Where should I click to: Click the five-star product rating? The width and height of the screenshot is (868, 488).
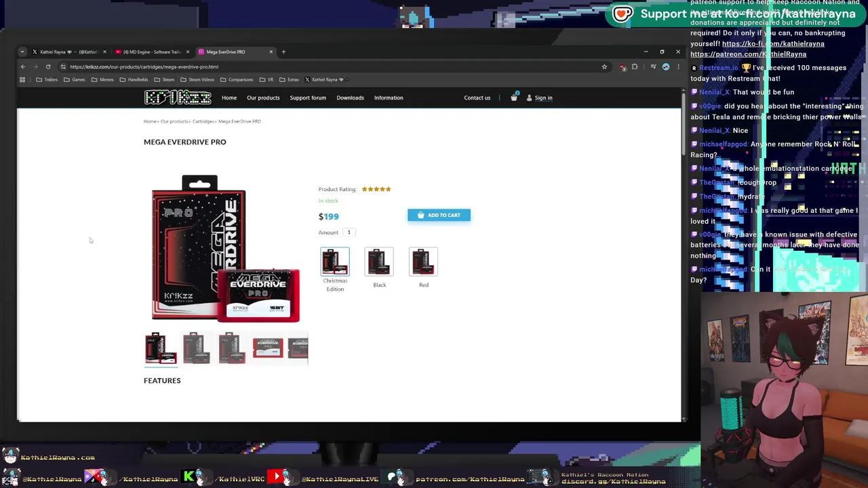point(376,189)
